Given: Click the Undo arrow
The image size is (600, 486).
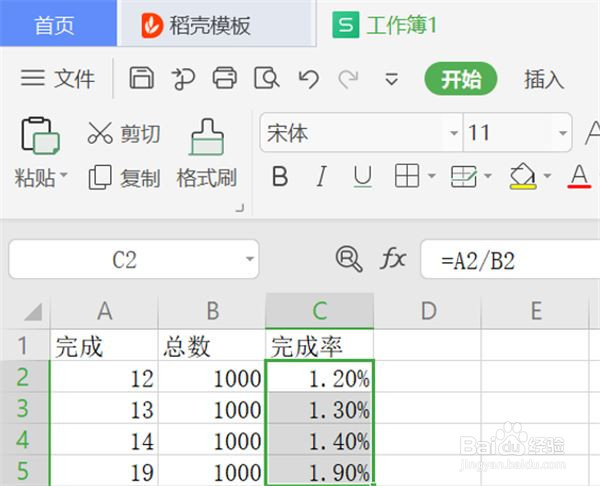Looking at the screenshot, I should pyautogui.click(x=308, y=79).
